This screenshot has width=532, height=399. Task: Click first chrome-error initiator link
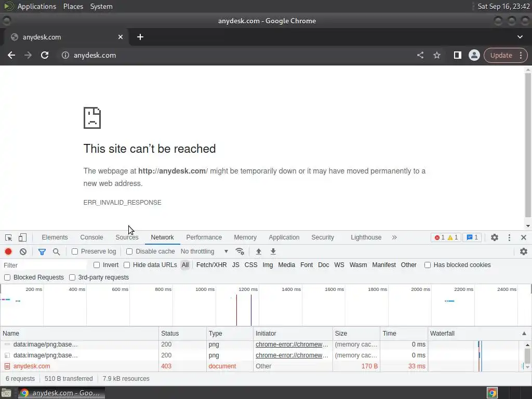coord(292,344)
